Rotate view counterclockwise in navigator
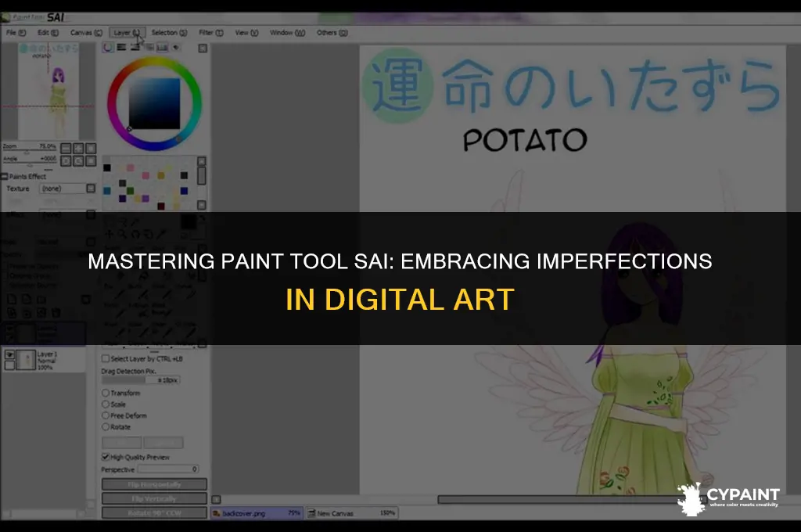 point(66,161)
